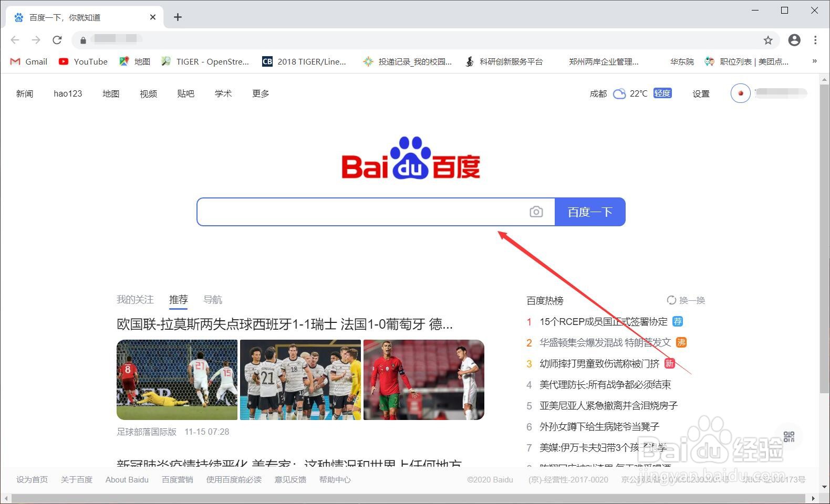This screenshot has width=830, height=504.
Task: Click the user avatar next to 设置
Action: tap(740, 93)
